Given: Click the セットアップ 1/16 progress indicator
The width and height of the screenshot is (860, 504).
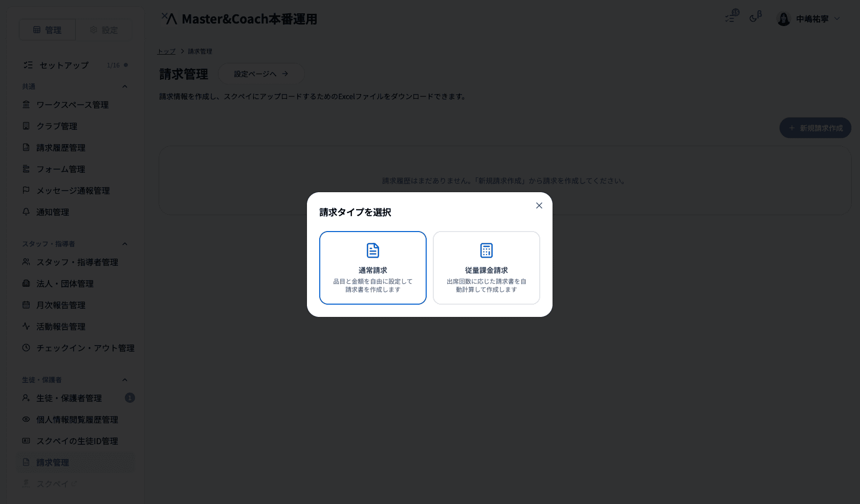Looking at the screenshot, I should (x=117, y=65).
